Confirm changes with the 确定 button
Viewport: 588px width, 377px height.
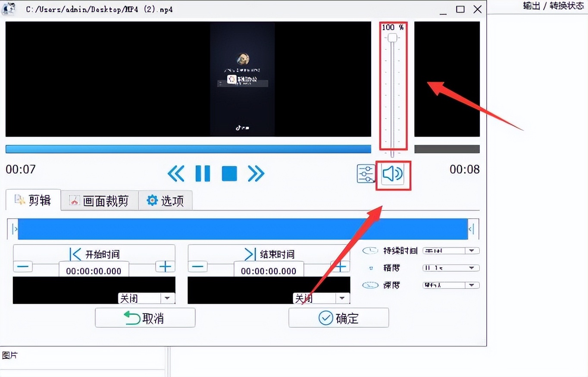click(338, 317)
